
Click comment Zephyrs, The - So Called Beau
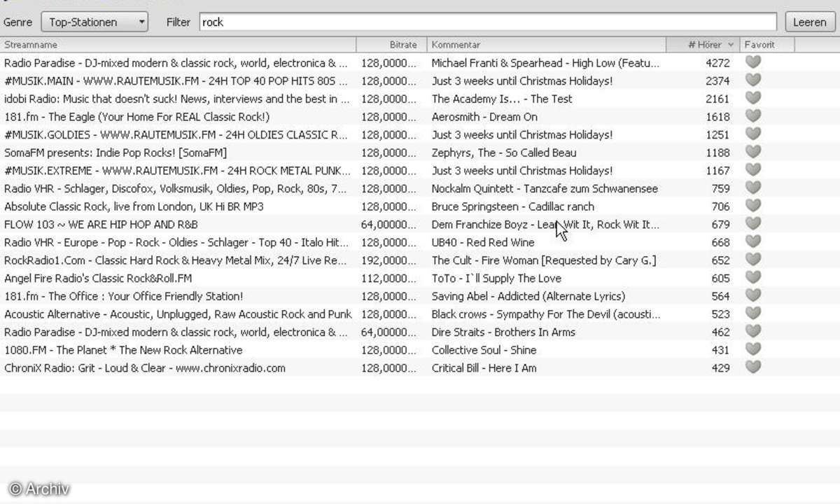pyautogui.click(x=503, y=153)
